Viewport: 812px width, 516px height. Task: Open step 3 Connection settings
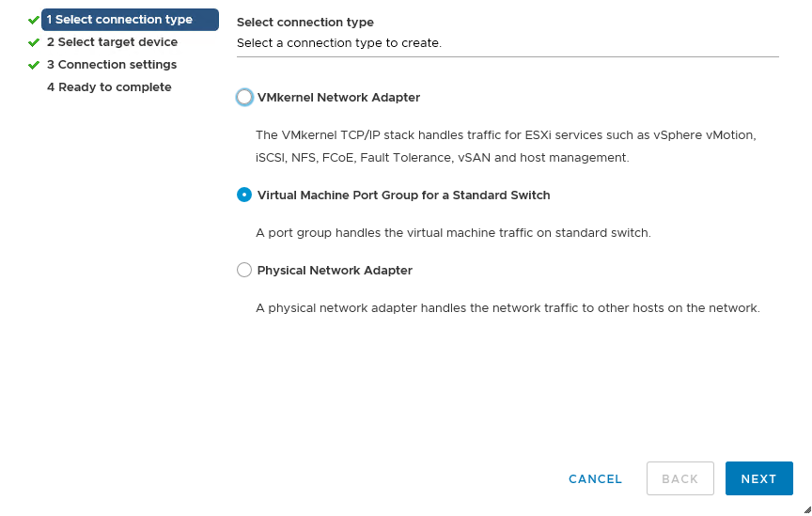pos(112,65)
